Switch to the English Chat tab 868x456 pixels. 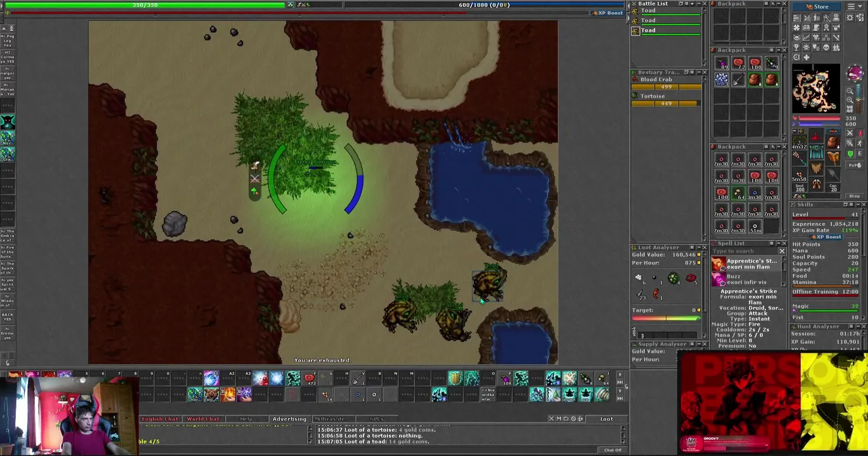pos(160,419)
